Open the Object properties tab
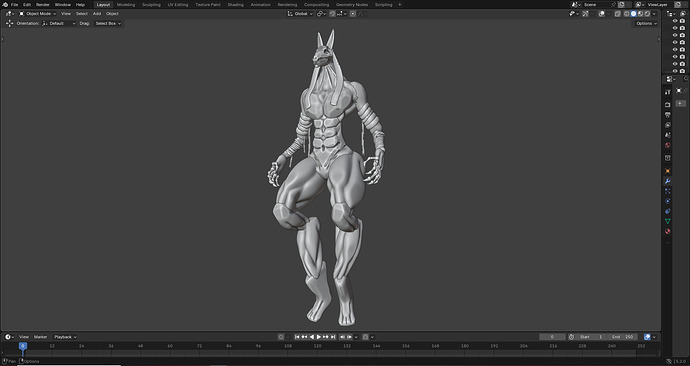Viewport: 690px width, 366px height. click(x=668, y=171)
